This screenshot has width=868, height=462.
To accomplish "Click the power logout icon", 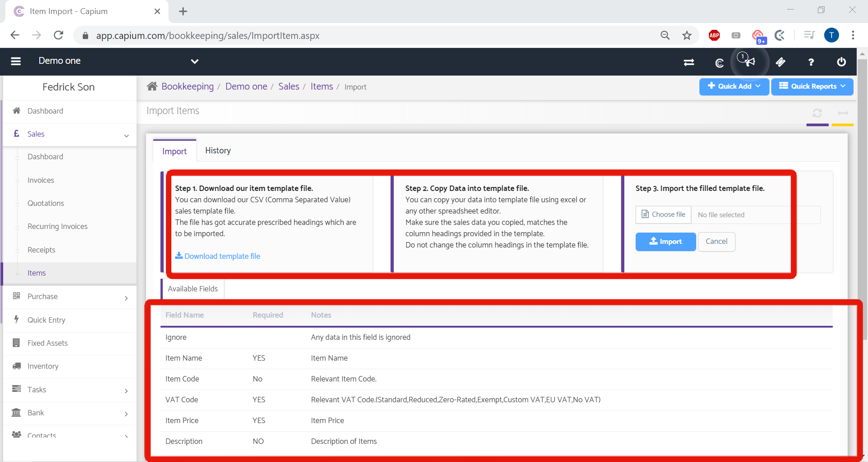I will (x=841, y=62).
